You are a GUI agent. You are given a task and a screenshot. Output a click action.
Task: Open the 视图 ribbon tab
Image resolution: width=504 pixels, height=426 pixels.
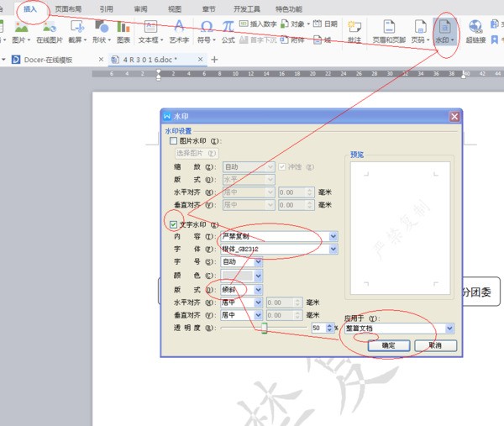click(x=175, y=9)
